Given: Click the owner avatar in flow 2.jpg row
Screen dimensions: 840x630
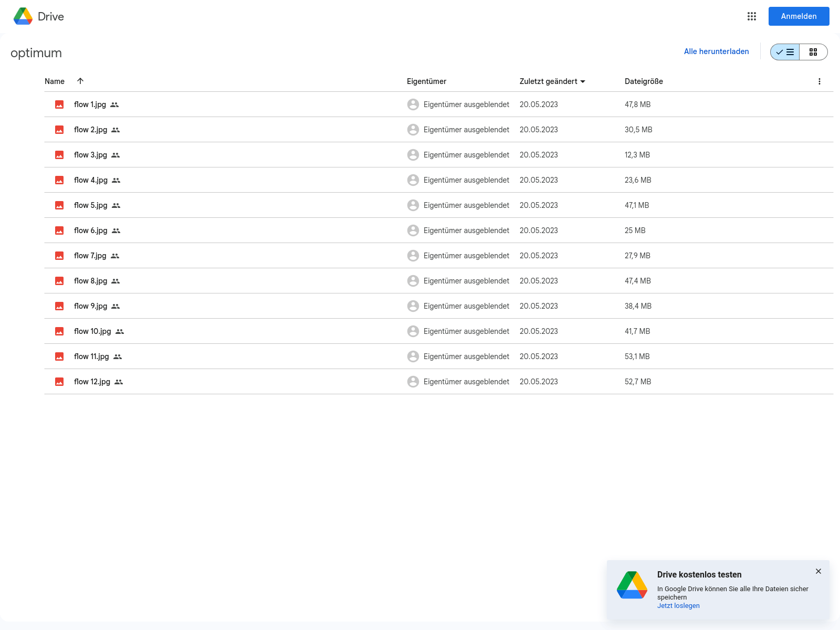Looking at the screenshot, I should point(413,130).
